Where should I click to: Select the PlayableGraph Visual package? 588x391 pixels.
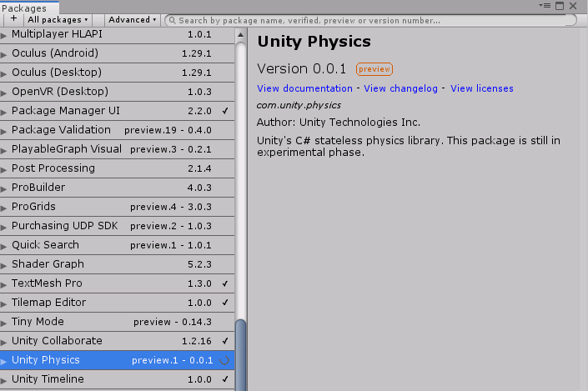pyautogui.click(x=117, y=149)
